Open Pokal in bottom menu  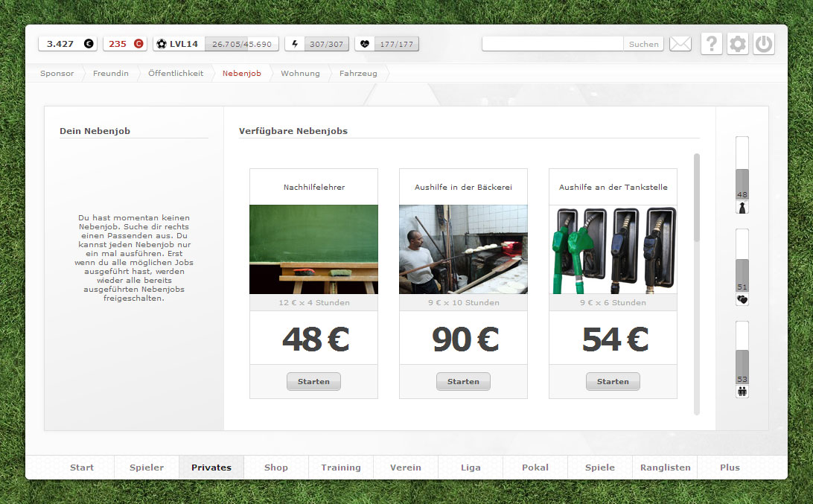coord(535,468)
